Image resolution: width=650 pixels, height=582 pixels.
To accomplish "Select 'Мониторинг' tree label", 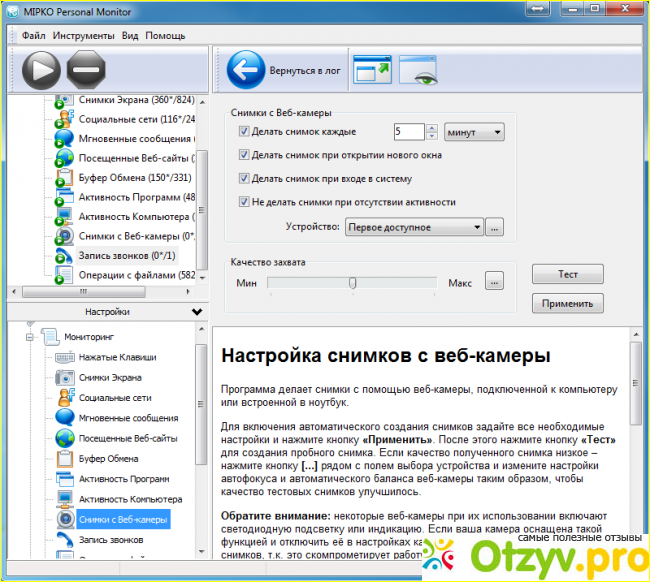I will (89, 337).
